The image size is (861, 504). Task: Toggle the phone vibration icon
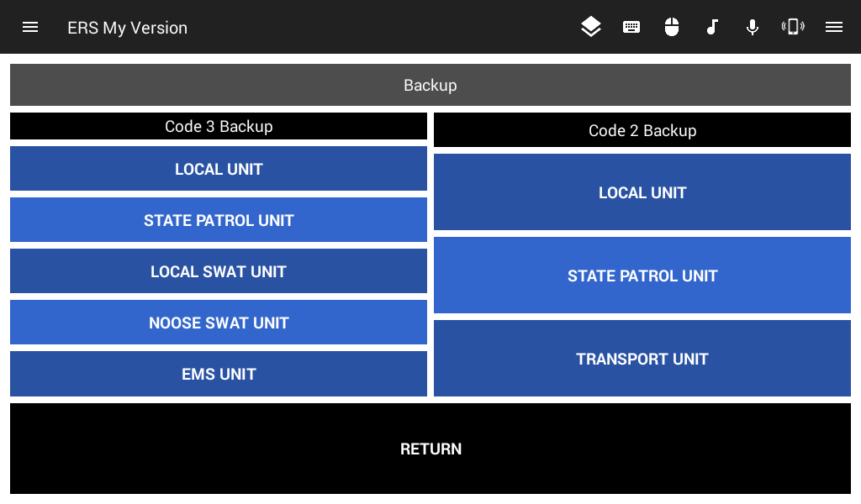click(x=793, y=27)
